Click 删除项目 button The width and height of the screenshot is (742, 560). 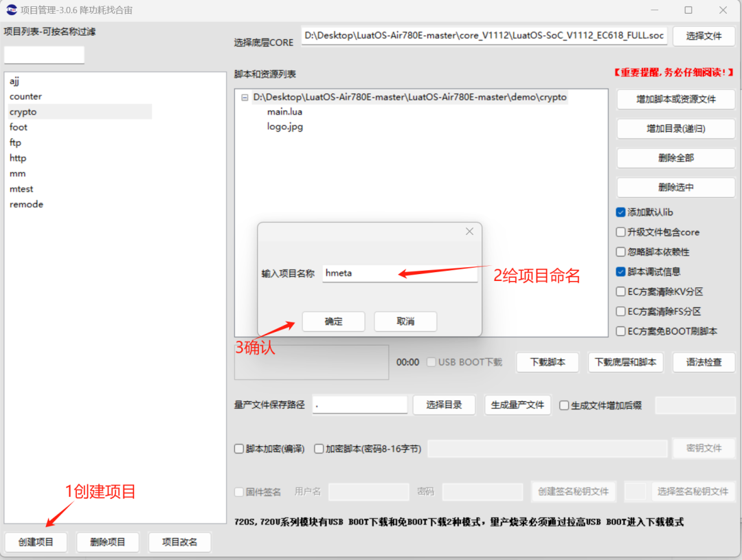[x=108, y=542]
